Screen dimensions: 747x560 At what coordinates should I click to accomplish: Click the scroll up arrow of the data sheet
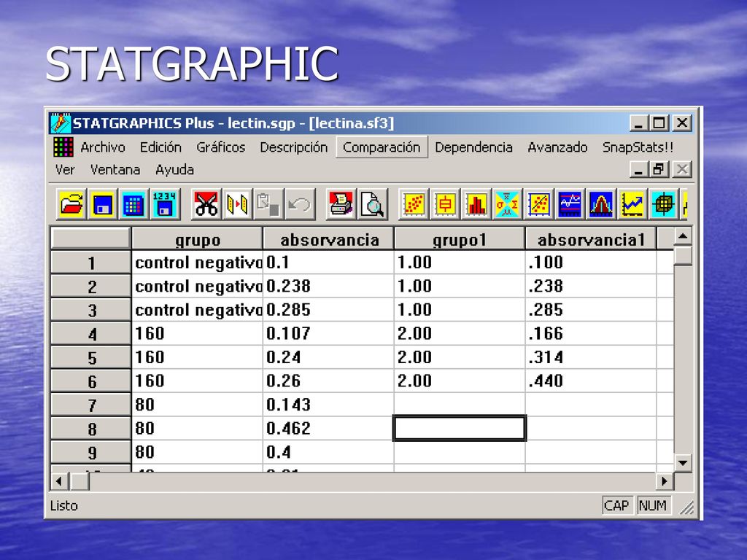[x=683, y=236]
